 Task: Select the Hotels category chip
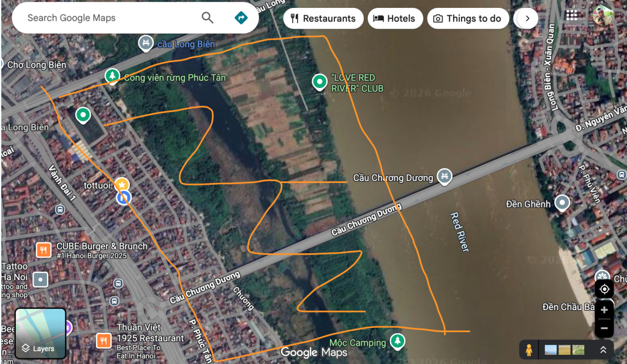tap(395, 18)
